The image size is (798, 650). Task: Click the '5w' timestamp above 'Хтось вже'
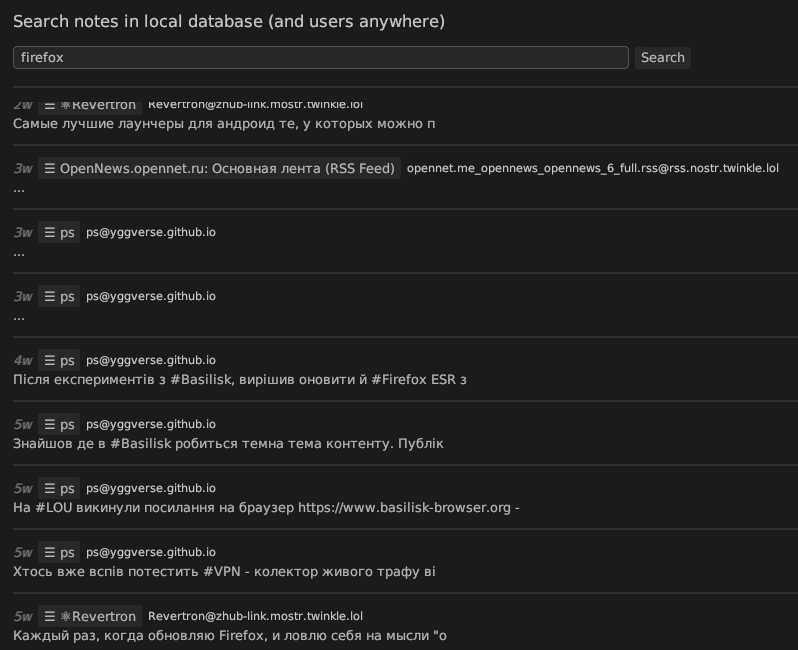pyautogui.click(x=23, y=553)
